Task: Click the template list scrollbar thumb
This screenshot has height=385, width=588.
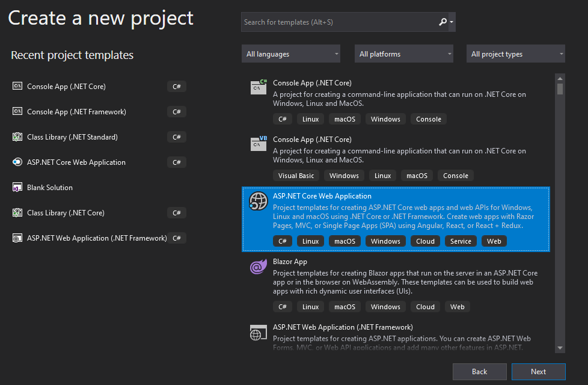Action: point(560,89)
